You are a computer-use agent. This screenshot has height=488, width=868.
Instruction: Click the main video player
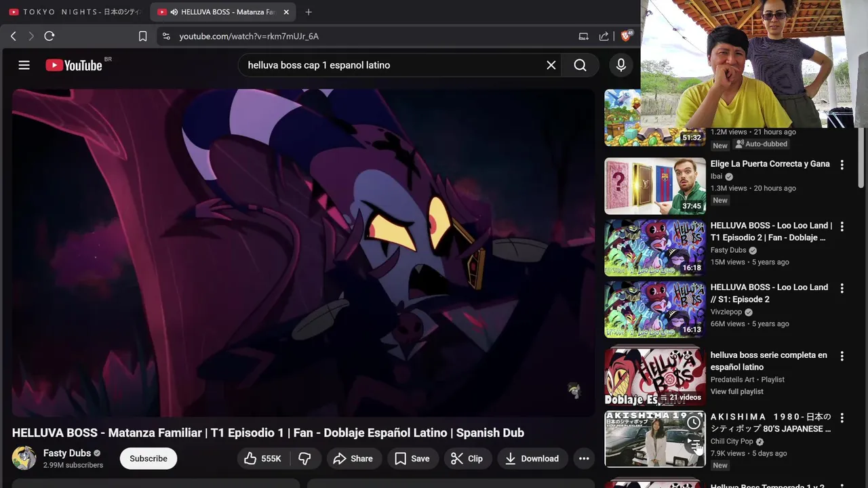[x=303, y=253]
